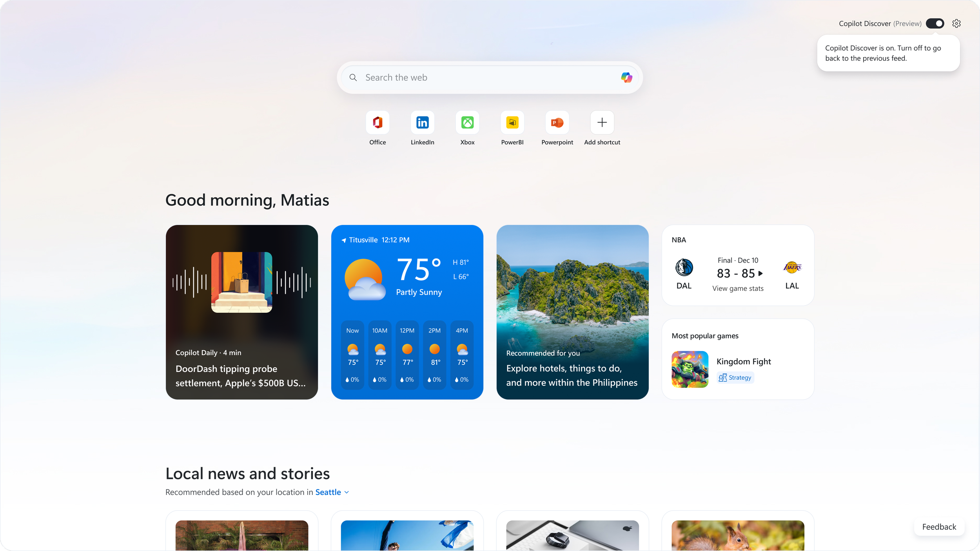Open the Powerpoint shortcut icon
980x551 pixels.
click(x=557, y=123)
